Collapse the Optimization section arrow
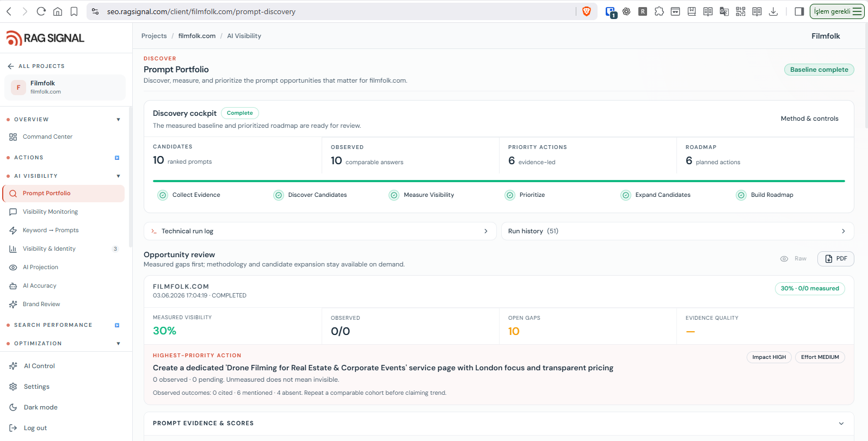Viewport: 868px width, 441px height. pos(118,344)
